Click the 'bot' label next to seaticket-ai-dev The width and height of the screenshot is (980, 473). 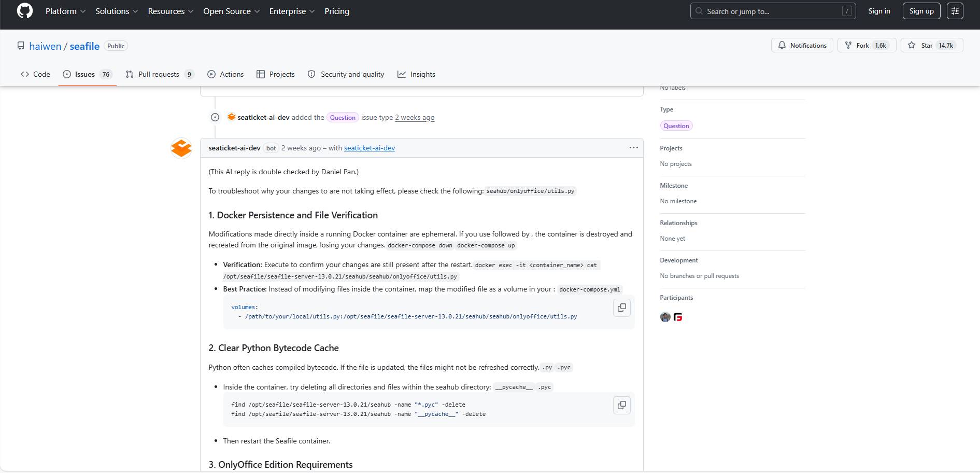[x=271, y=148]
